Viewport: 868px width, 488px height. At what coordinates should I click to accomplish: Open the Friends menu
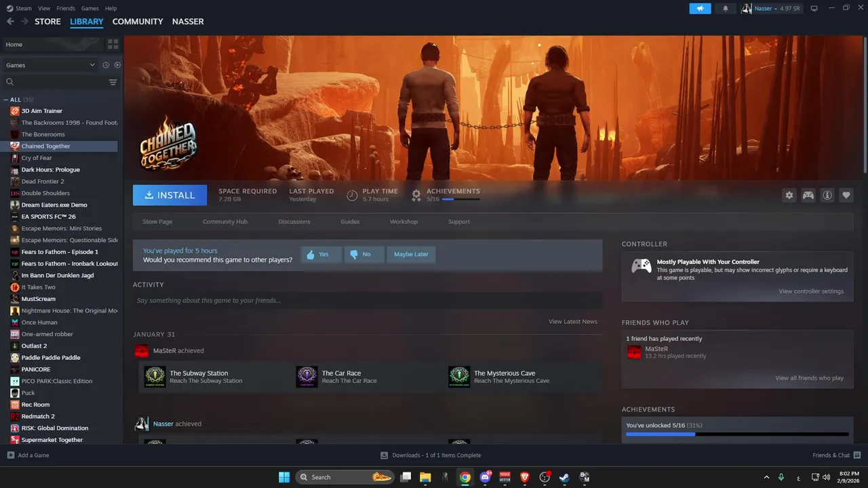pos(66,8)
